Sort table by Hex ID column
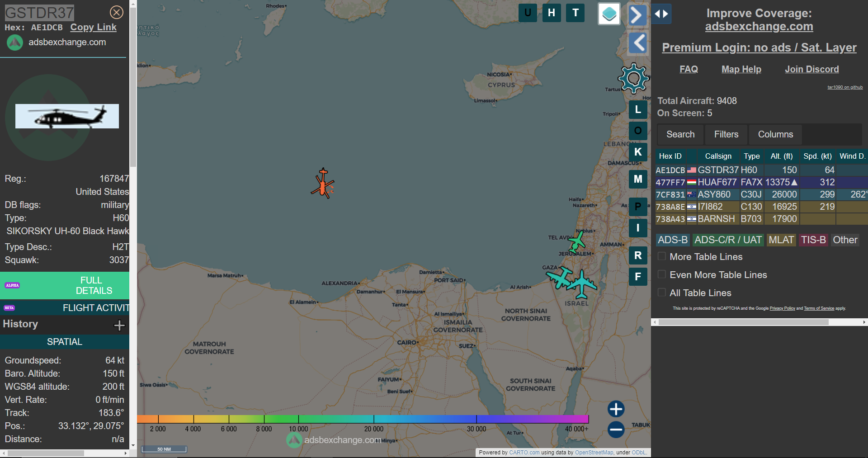The height and width of the screenshot is (458, 868). [x=670, y=156]
